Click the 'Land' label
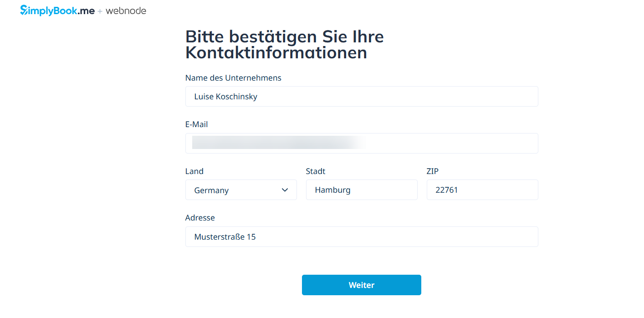The width and height of the screenshot is (644, 318). point(194,171)
